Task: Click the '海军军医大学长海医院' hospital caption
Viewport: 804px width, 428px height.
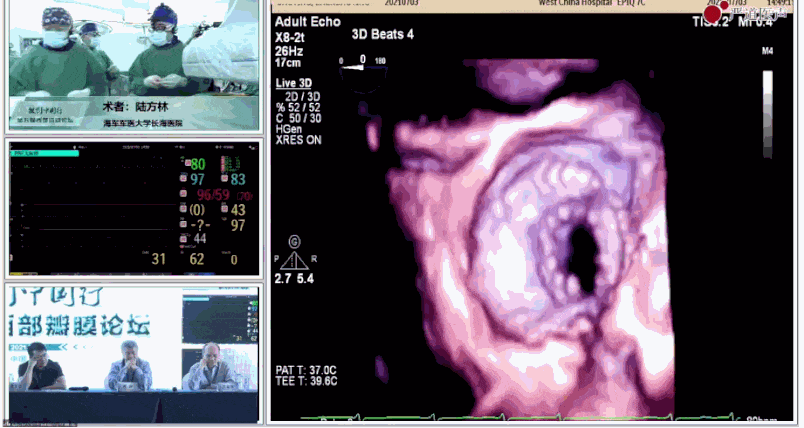Action: 143,123
